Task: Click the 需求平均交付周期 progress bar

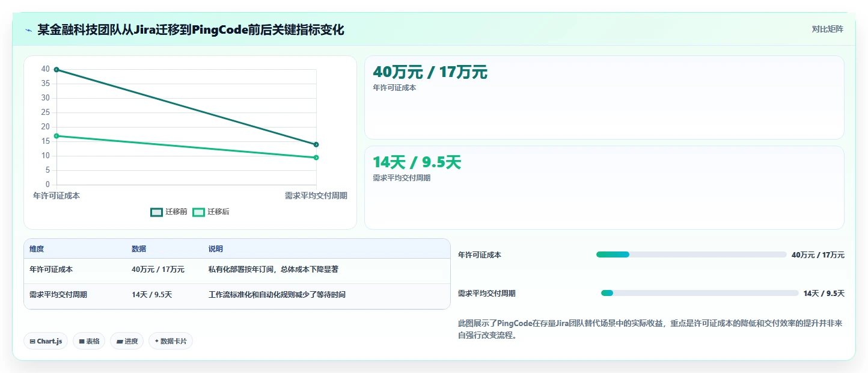Action: [700, 293]
